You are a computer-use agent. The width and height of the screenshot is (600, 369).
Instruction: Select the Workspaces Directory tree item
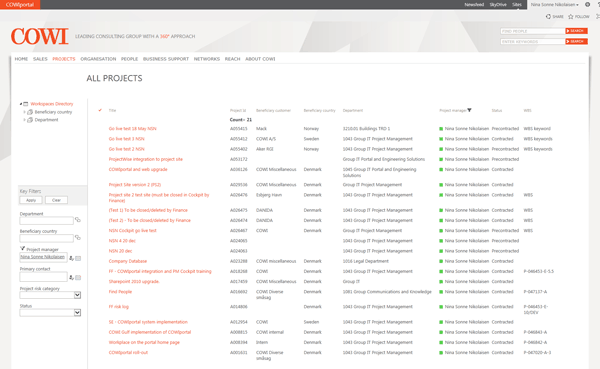coord(52,104)
